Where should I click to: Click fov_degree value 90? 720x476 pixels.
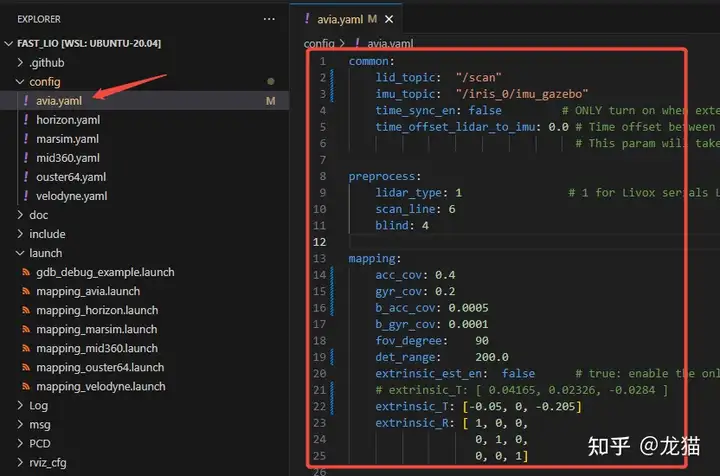click(482, 341)
